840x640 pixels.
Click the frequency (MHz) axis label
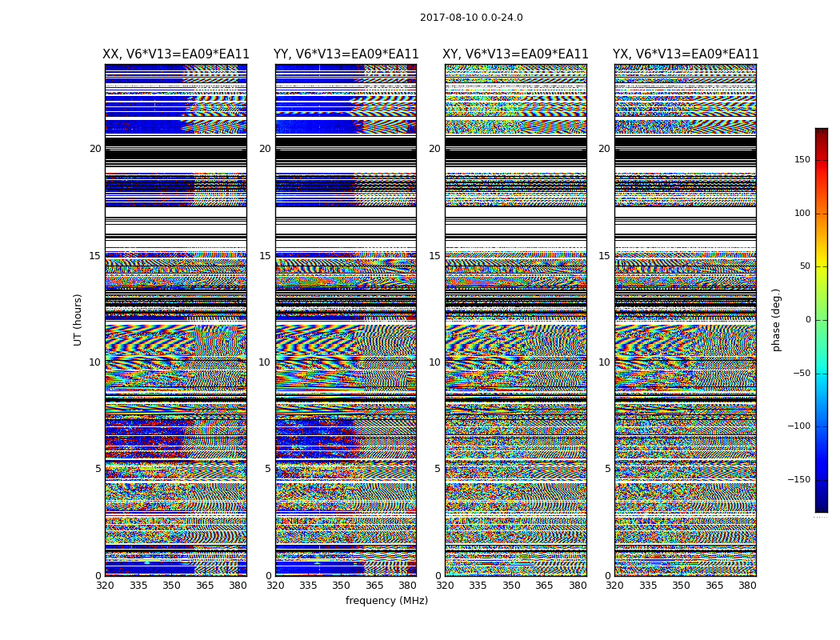pos(386,600)
